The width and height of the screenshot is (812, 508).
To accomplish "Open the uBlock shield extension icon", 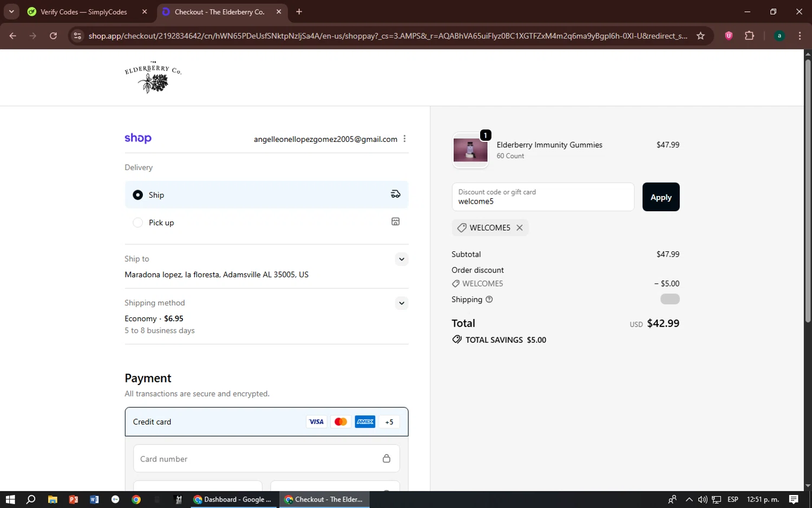I will (x=729, y=36).
